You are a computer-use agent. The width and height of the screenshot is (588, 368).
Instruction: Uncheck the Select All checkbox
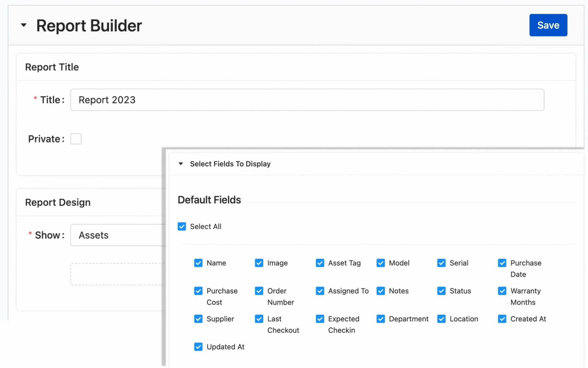click(182, 226)
